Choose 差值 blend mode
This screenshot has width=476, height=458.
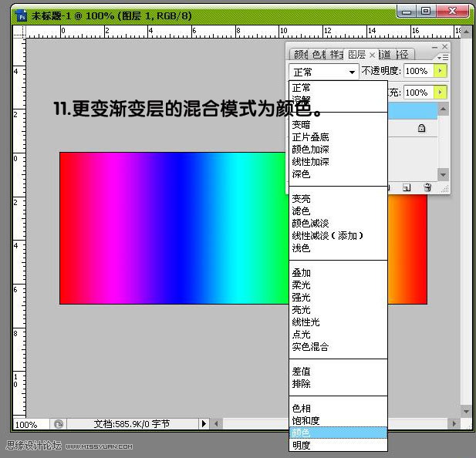pos(338,371)
